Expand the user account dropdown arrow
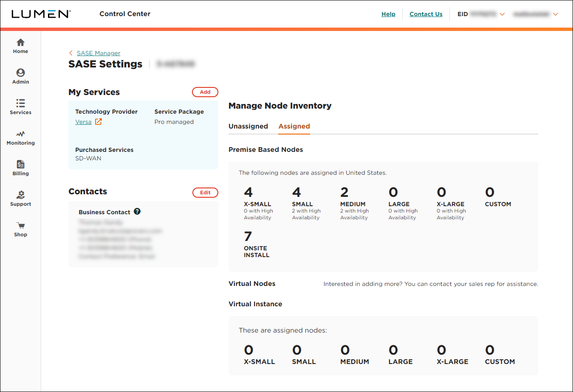The height and width of the screenshot is (392, 573). click(556, 14)
